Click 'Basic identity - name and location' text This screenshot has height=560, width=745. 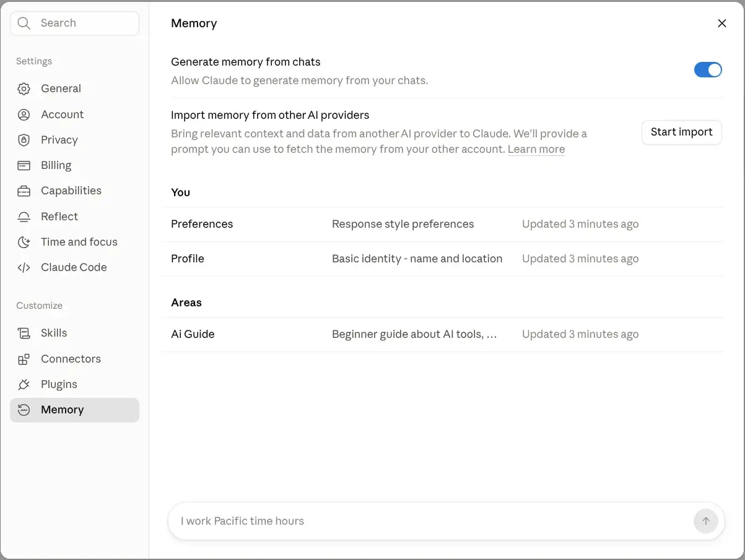[417, 259]
